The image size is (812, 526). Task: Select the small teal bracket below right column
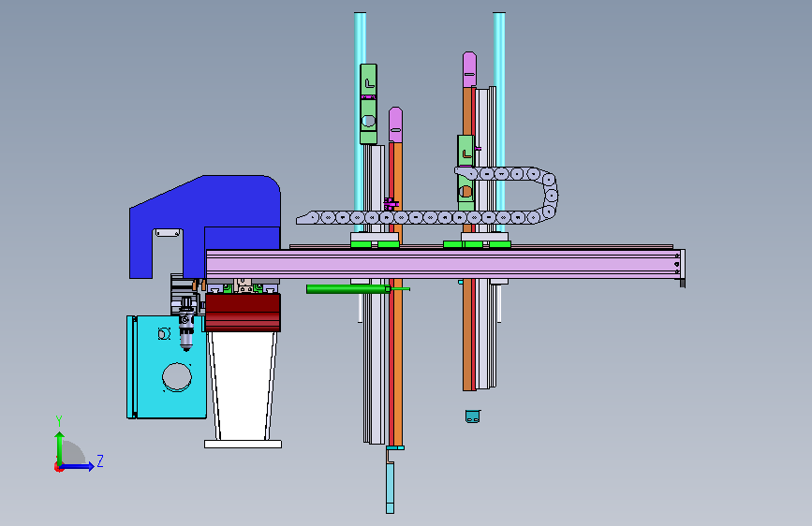[x=473, y=416]
